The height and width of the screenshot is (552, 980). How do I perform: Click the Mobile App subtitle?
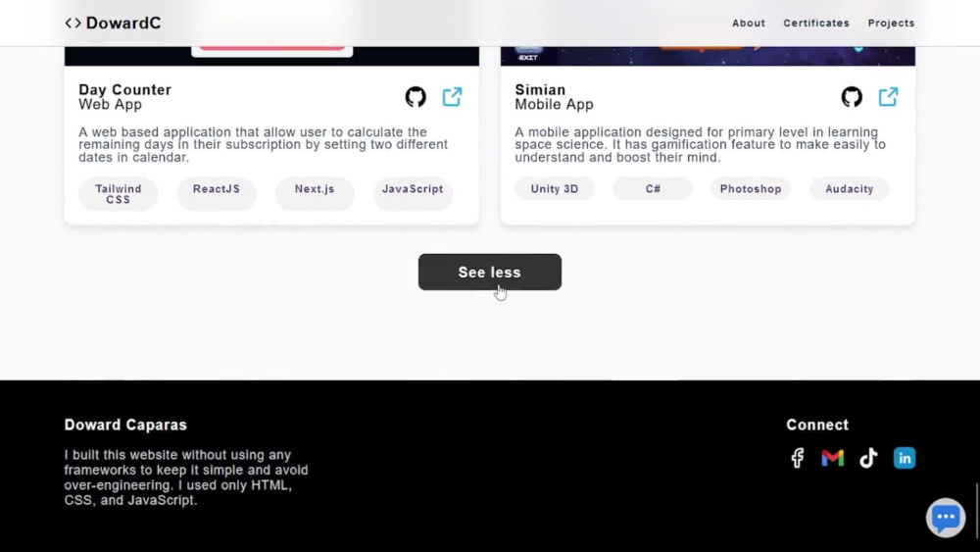pyautogui.click(x=554, y=104)
